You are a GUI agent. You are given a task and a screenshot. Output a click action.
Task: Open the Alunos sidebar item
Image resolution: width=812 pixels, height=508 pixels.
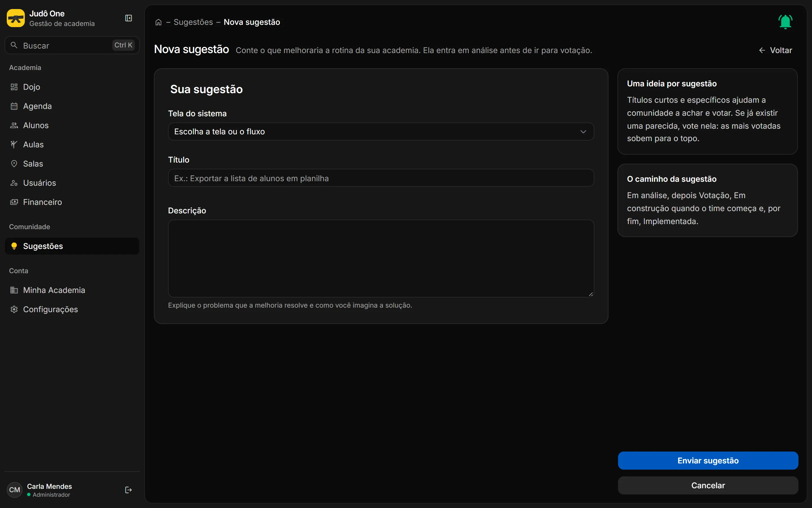pos(72,125)
